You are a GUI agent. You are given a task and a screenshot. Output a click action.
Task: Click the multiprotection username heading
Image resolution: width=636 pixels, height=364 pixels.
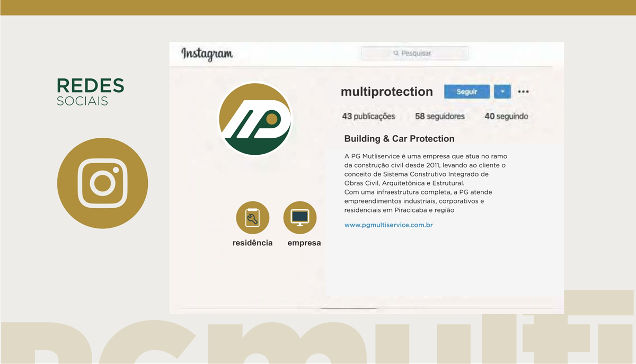point(387,92)
